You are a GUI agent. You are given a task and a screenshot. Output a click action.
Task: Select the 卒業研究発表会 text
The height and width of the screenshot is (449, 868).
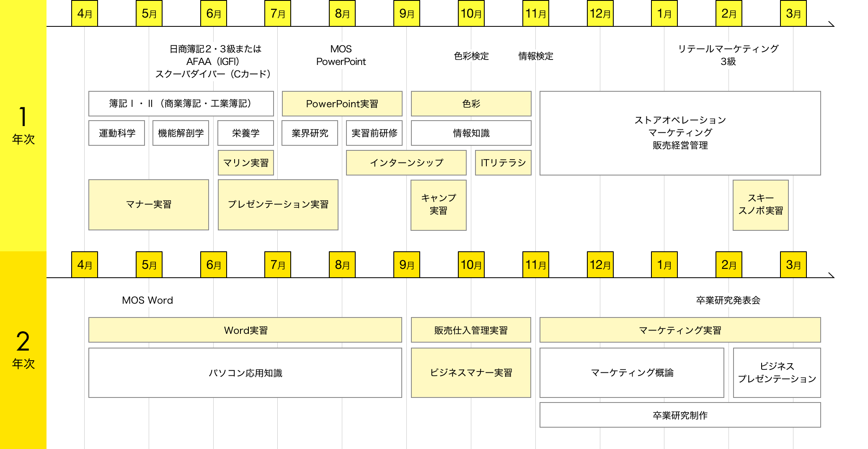(x=728, y=300)
